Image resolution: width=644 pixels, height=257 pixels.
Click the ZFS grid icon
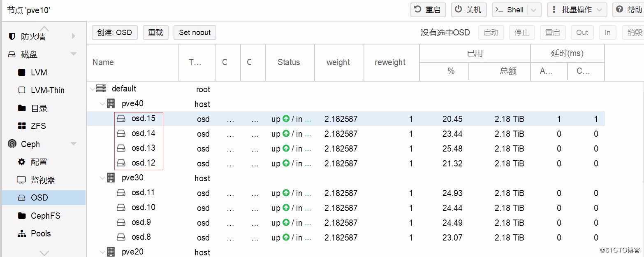[x=22, y=126]
